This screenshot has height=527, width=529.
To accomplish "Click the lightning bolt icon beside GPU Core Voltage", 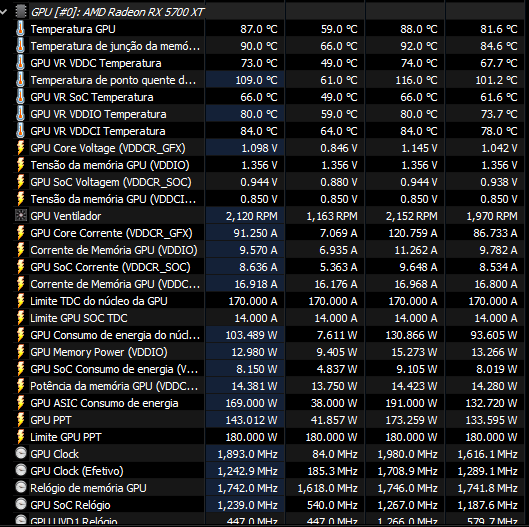I will click(x=21, y=148).
